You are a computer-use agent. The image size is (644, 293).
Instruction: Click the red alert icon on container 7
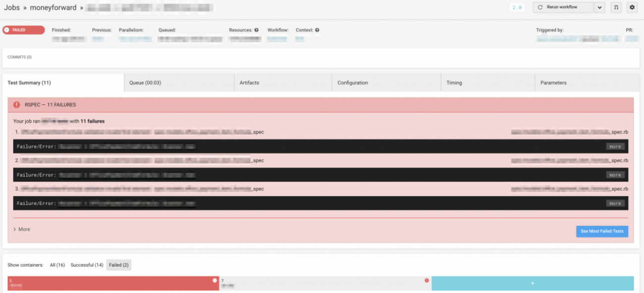point(427,281)
